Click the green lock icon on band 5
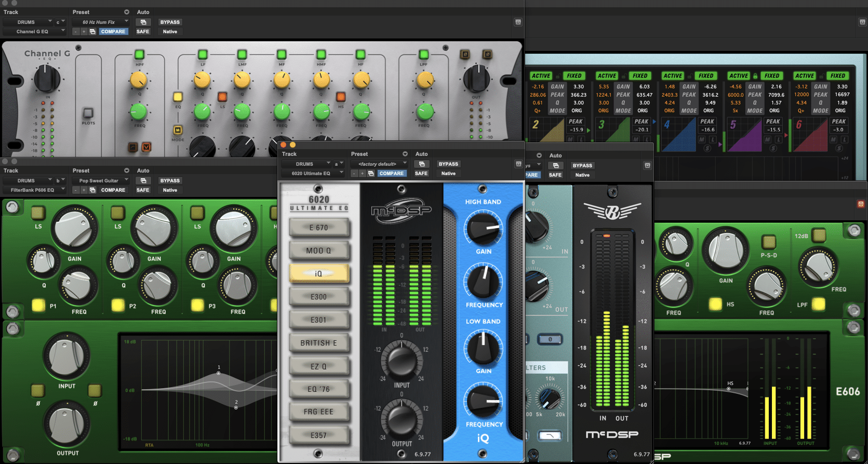Screen dimensions: 868x464 pos(755,76)
